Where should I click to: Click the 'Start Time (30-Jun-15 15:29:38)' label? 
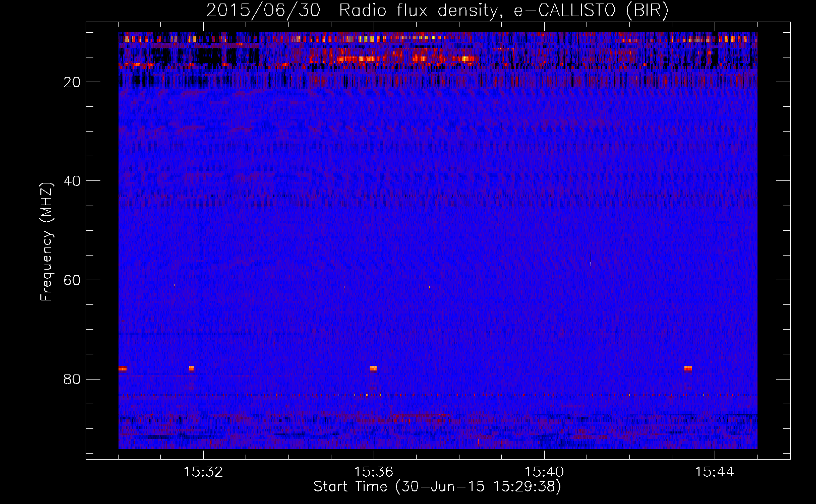tap(437, 487)
